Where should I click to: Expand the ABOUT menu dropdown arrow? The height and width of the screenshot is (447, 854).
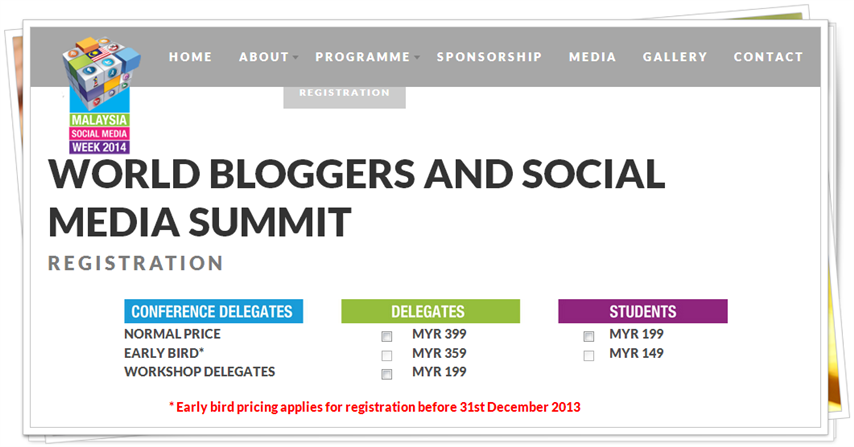click(296, 57)
